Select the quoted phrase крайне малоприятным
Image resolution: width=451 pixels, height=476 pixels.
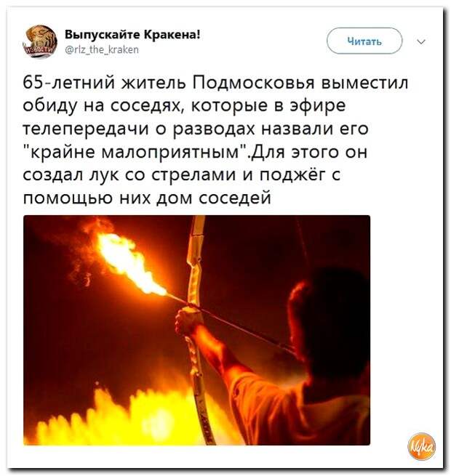tap(136, 152)
